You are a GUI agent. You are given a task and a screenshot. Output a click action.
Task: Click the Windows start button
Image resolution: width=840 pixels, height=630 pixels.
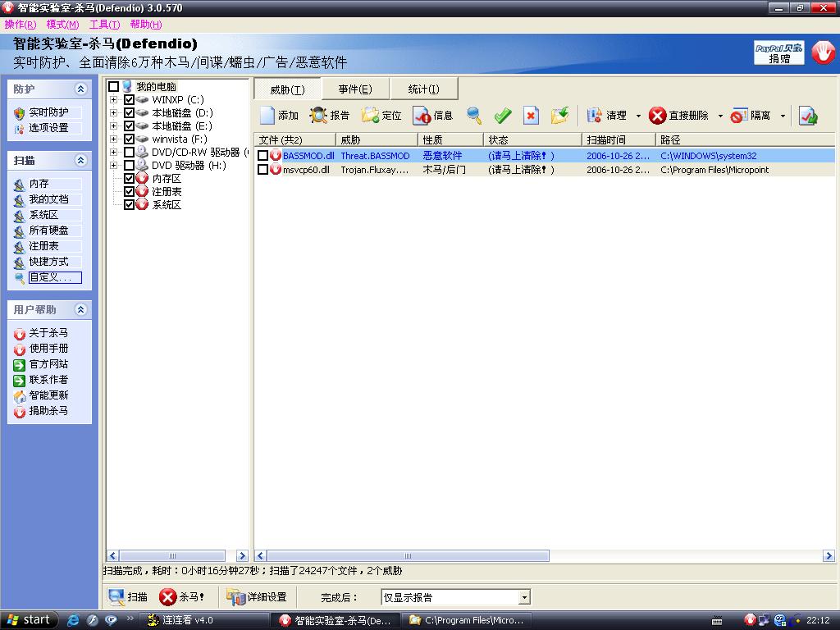coord(29,620)
